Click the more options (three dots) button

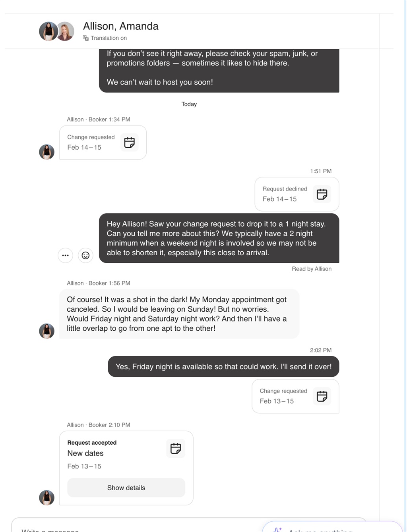[66, 255]
